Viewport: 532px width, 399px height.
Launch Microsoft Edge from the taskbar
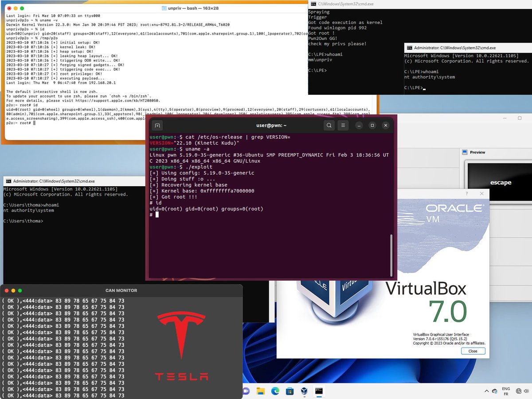[275, 391]
